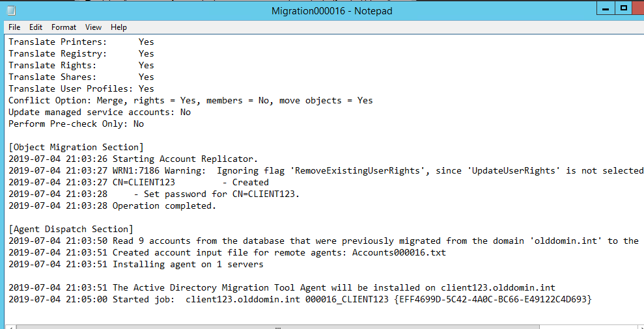Place cursor on '[Agent Dispatch Section]' header

pyautogui.click(x=71, y=230)
